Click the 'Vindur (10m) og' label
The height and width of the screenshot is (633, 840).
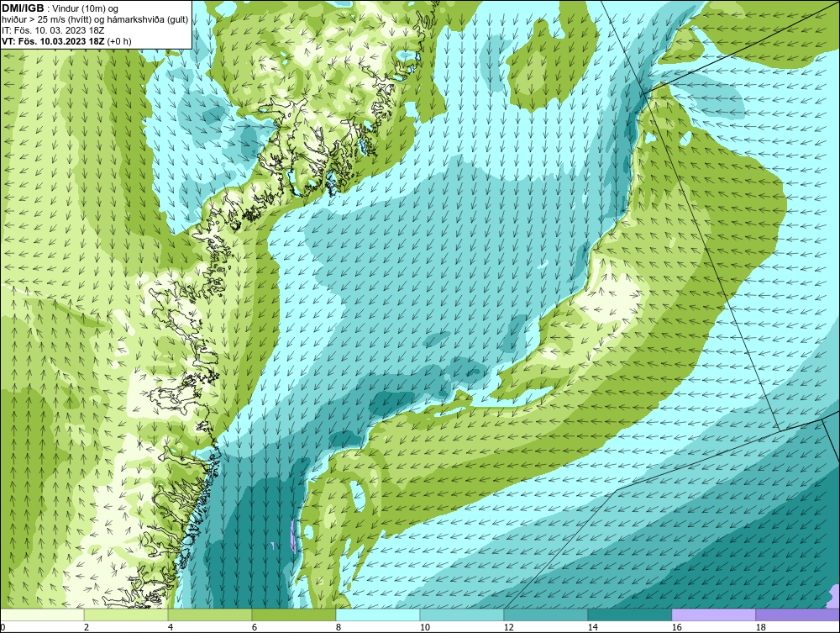click(x=87, y=9)
